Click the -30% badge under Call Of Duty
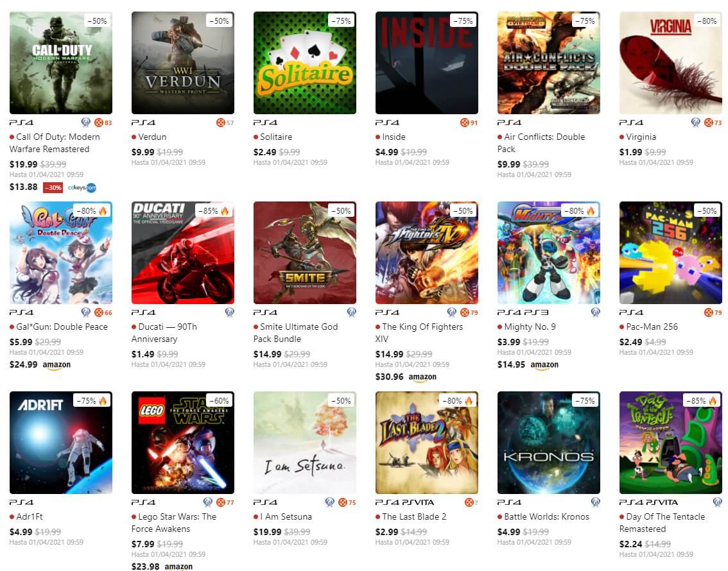728x571 pixels. pos(53,187)
